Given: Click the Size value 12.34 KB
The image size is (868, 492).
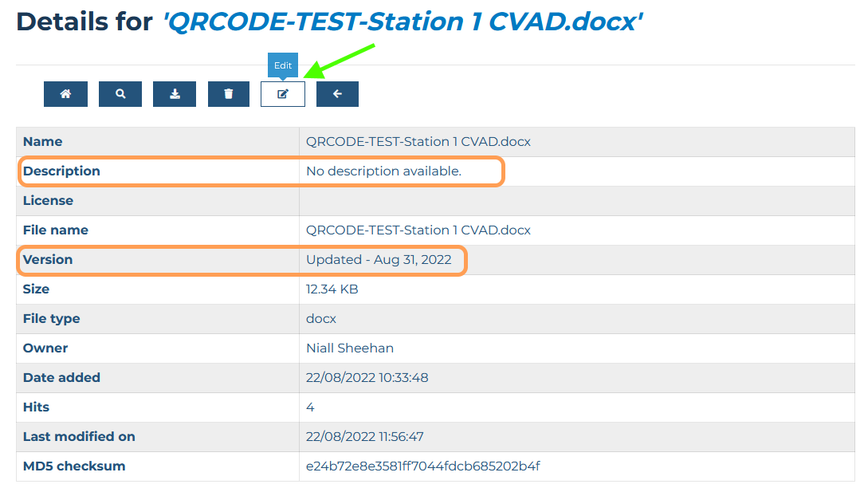Looking at the screenshot, I should click(332, 289).
